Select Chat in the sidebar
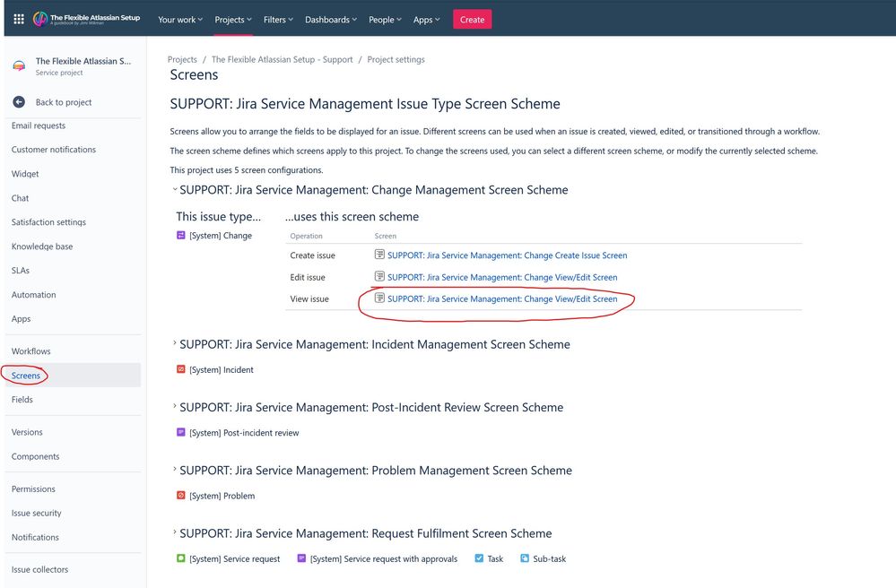 click(20, 198)
